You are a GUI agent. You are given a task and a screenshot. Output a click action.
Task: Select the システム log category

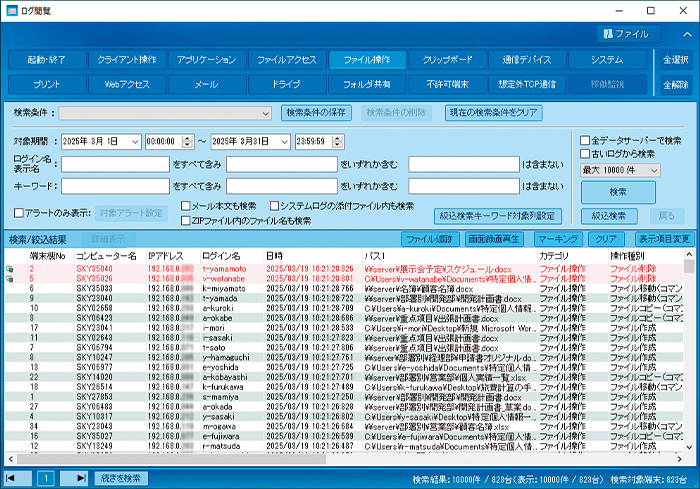point(608,60)
